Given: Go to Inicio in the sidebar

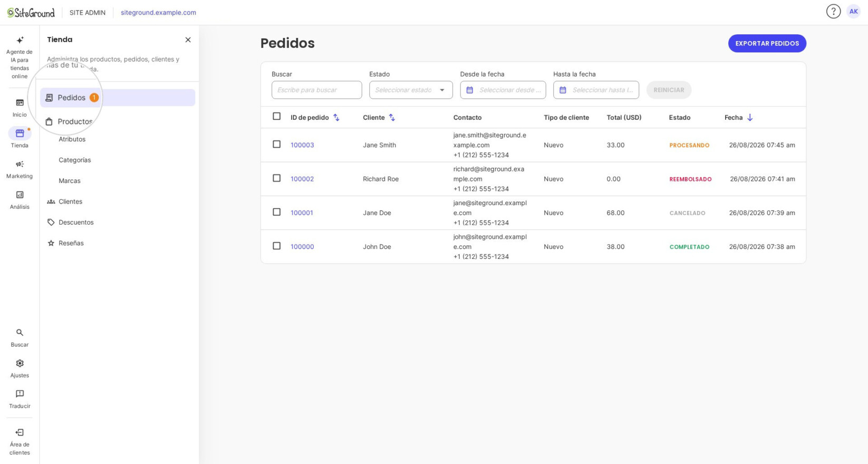Looking at the screenshot, I should pyautogui.click(x=20, y=108).
